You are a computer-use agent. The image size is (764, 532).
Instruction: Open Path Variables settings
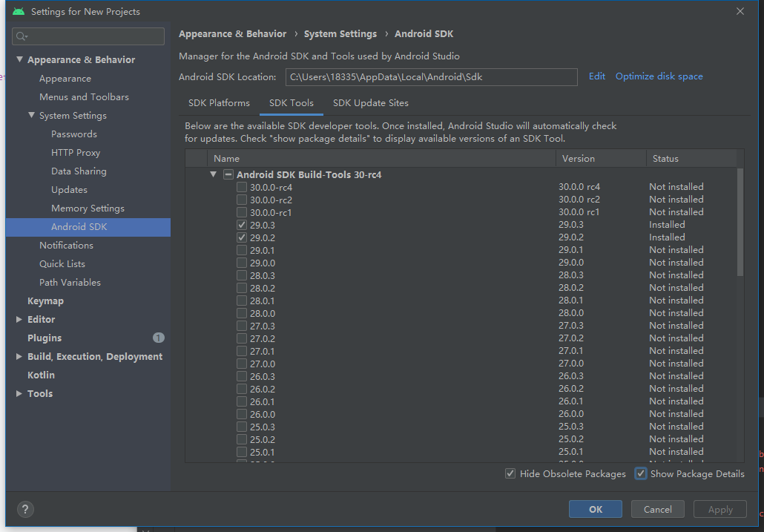(70, 282)
